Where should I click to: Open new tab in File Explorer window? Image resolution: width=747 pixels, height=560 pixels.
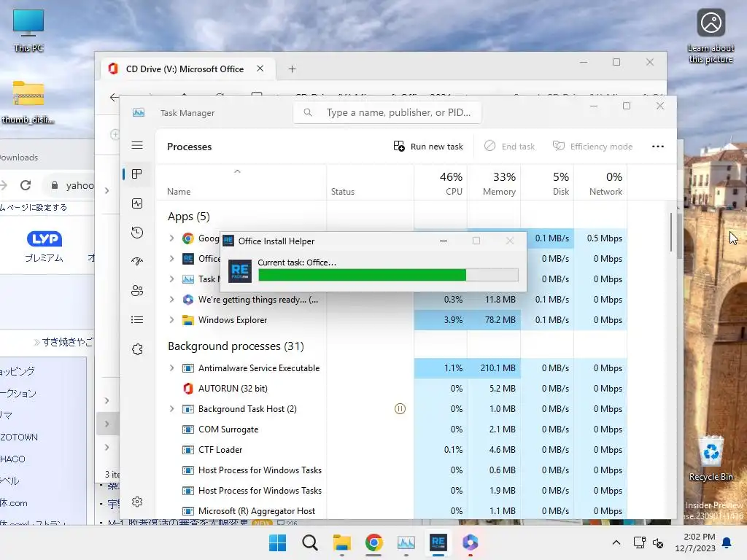tap(292, 69)
